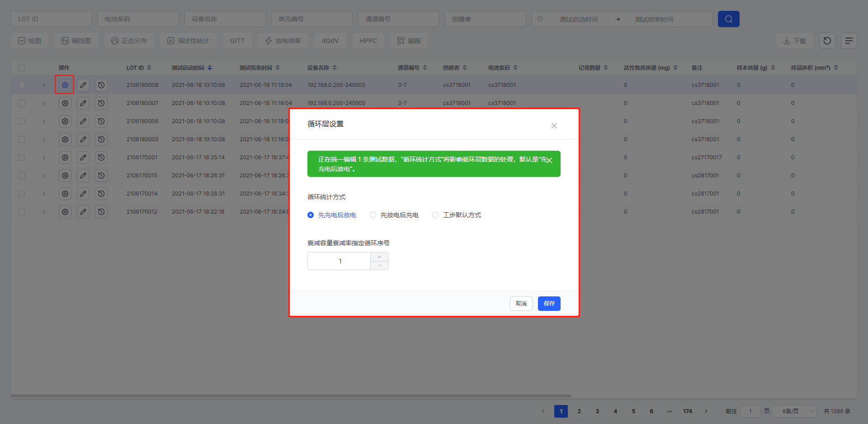Screen dimensions: 868x424
Task: Click 保存 to save cycle settings
Action: click(549, 304)
